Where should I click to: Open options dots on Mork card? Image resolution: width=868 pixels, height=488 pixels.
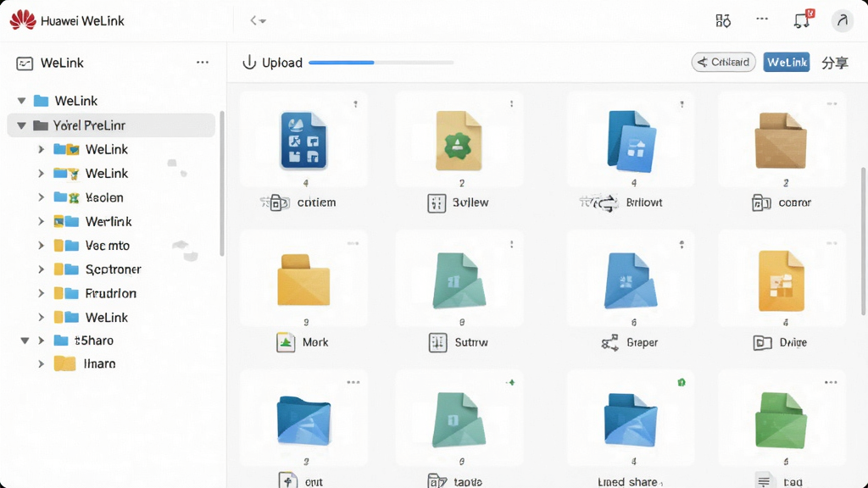click(x=353, y=243)
